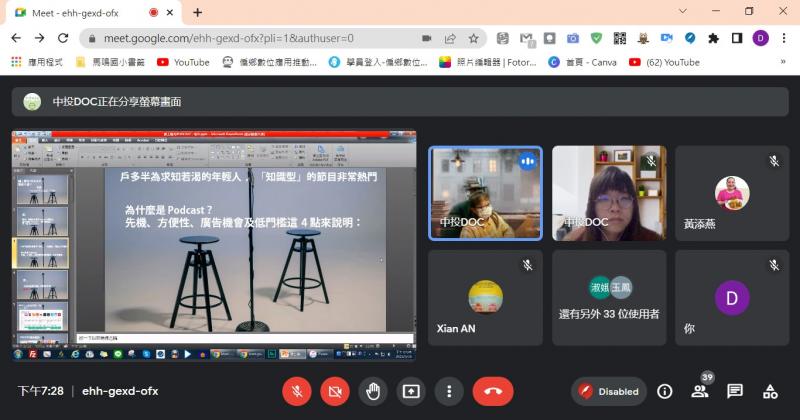
Task: Open the screenshot camera extension icon
Action: (573, 38)
